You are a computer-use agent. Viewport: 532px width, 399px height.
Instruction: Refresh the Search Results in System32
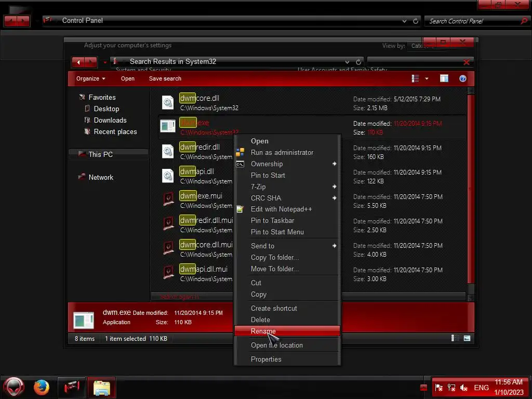[358, 62]
